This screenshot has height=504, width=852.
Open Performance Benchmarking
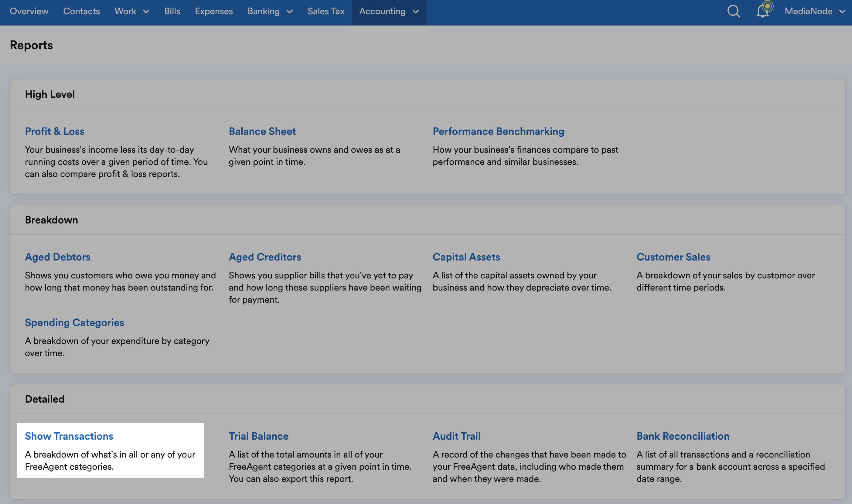tap(498, 131)
